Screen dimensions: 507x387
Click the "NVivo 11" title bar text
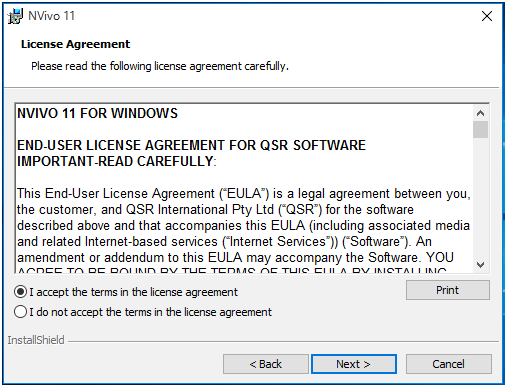tap(51, 16)
